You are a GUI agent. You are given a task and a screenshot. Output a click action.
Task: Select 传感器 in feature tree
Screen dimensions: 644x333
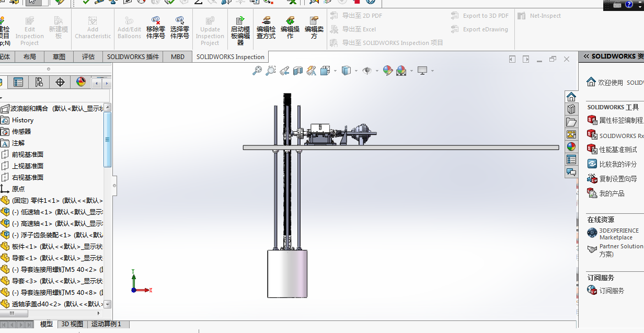(x=21, y=131)
